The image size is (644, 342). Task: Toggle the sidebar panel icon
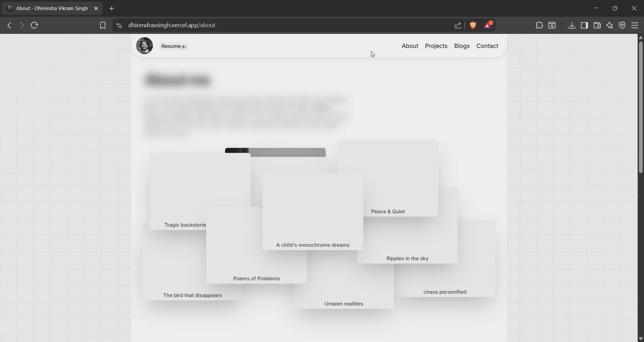[584, 25]
